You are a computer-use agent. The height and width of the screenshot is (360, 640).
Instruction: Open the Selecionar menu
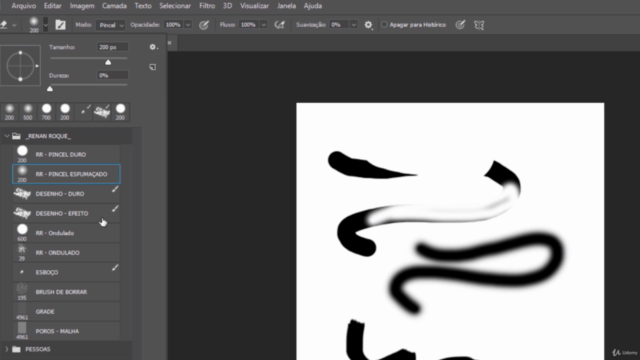[x=175, y=6]
